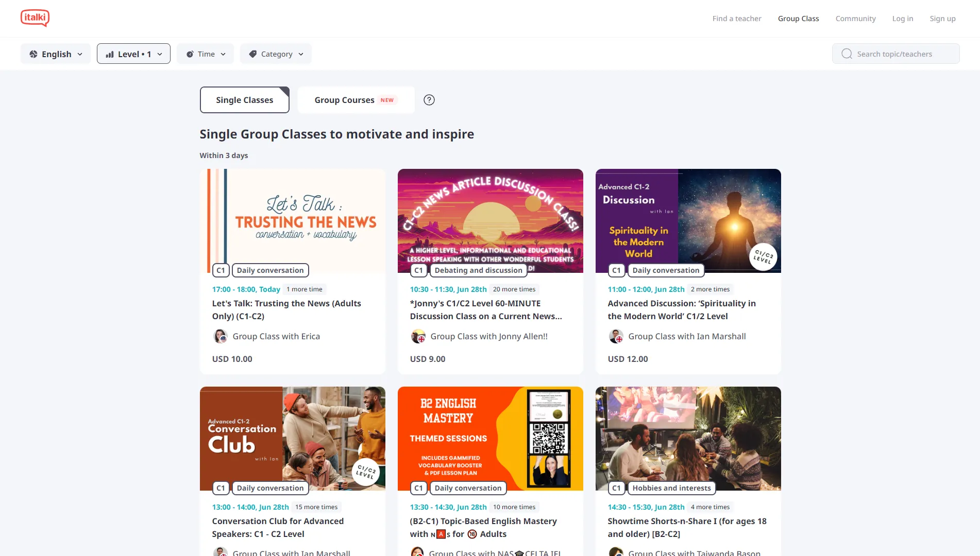Open Find a teacher menu item
Image resolution: width=980 pixels, height=556 pixels.
[x=737, y=19]
